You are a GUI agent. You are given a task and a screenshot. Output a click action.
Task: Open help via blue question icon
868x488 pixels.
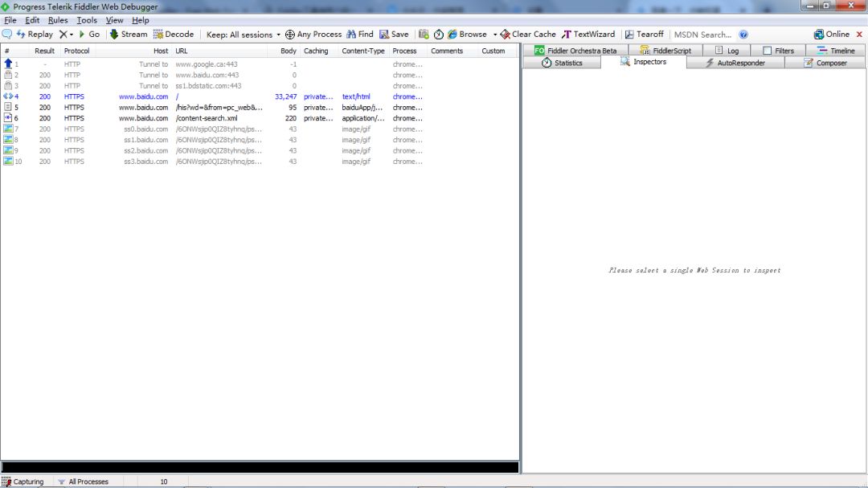coord(743,35)
